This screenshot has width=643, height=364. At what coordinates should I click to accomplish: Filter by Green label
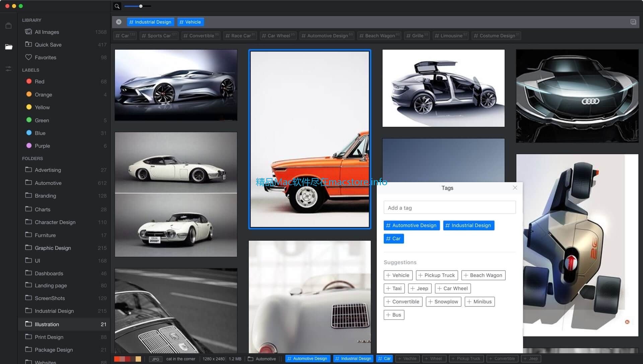pyautogui.click(x=64, y=120)
